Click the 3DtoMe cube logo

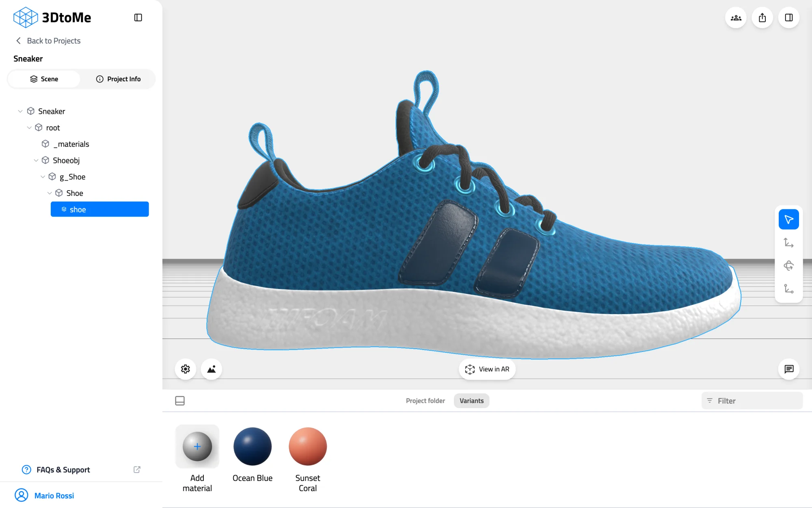(26, 17)
